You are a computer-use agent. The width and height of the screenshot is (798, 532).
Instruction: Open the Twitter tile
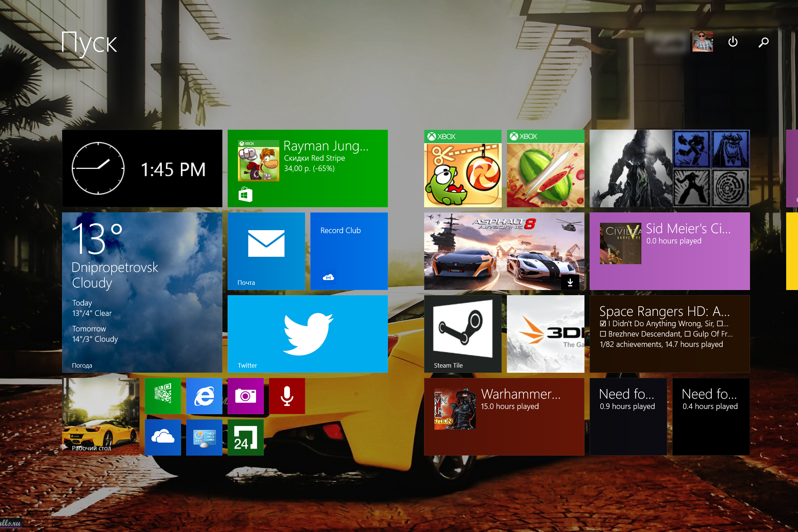tap(308, 334)
